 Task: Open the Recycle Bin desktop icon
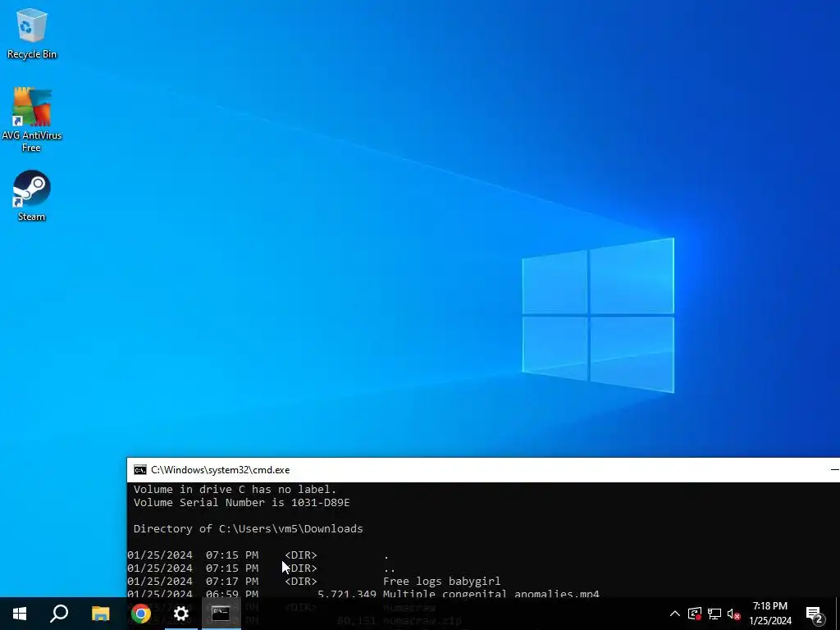click(32, 33)
